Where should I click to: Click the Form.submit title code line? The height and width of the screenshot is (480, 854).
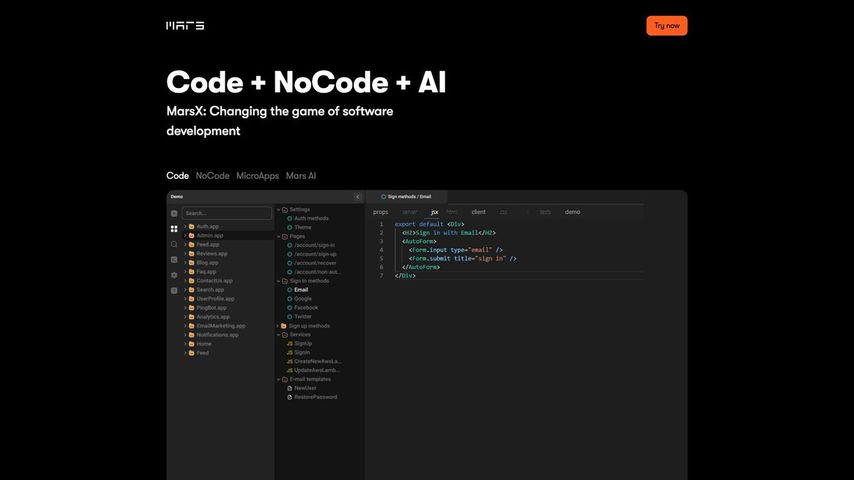(462, 259)
